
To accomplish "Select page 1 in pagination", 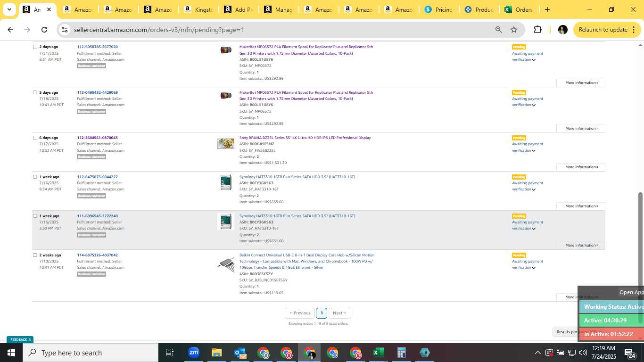I will coord(322,313).
